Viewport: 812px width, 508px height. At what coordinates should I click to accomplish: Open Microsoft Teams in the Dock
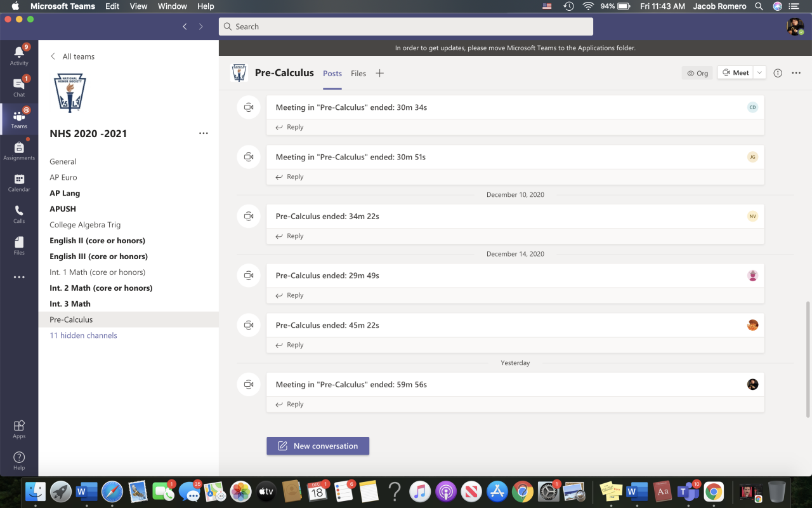[688, 491]
